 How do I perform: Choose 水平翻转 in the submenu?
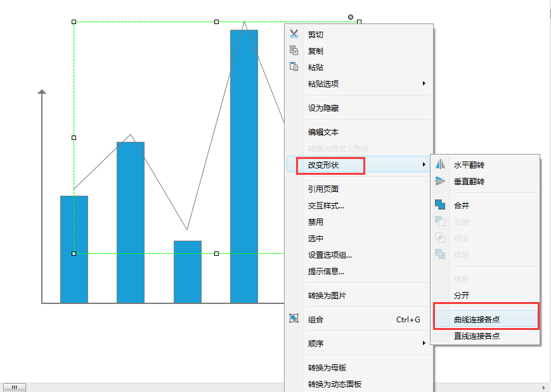coord(485,165)
